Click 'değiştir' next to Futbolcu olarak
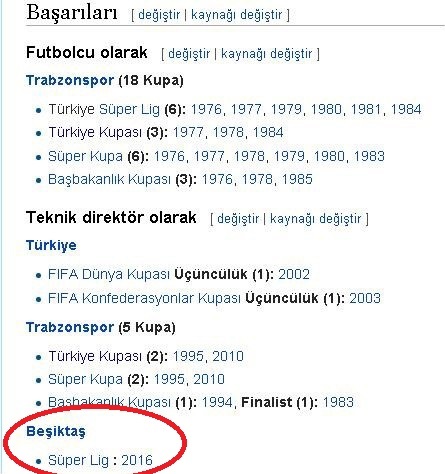This screenshot has height=474, width=445. [189, 54]
